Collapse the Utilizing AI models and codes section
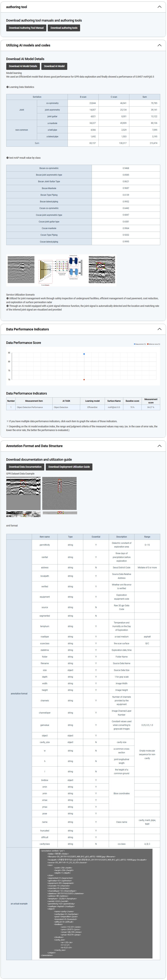Screen dimensions: 167x980 [159, 45]
